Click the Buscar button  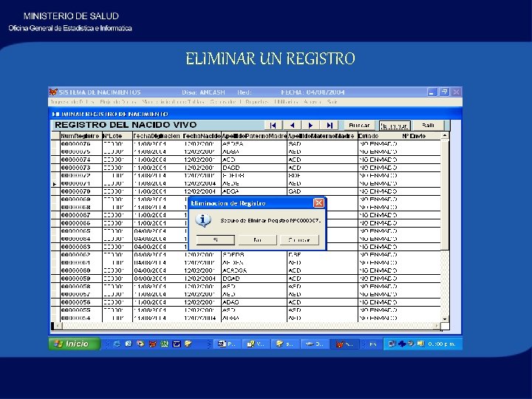pos(359,125)
